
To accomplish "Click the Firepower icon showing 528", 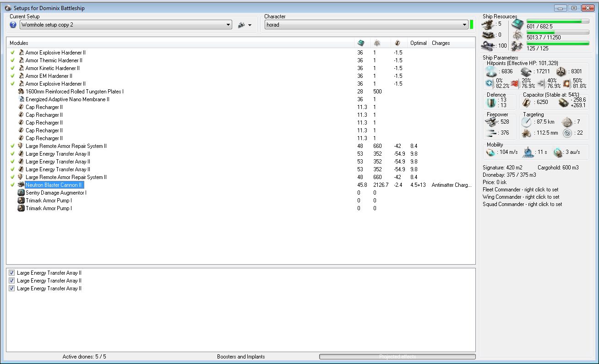I will pyautogui.click(x=492, y=122).
